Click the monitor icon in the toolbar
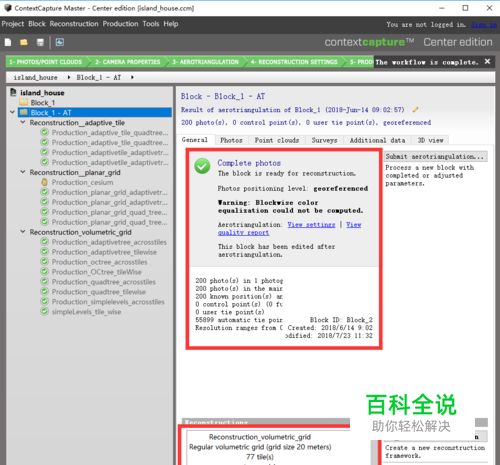Screen dimensions: 500x465 click(x=60, y=42)
